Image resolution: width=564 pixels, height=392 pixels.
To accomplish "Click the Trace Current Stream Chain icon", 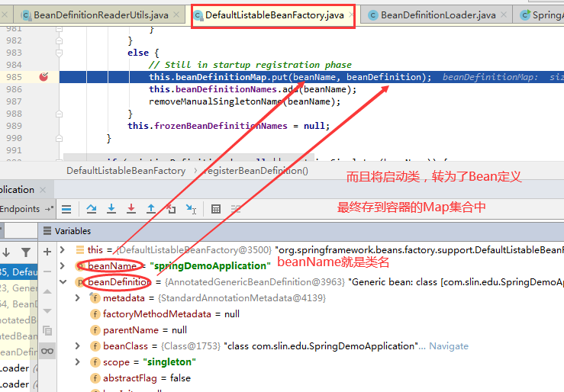I will click(x=236, y=209).
